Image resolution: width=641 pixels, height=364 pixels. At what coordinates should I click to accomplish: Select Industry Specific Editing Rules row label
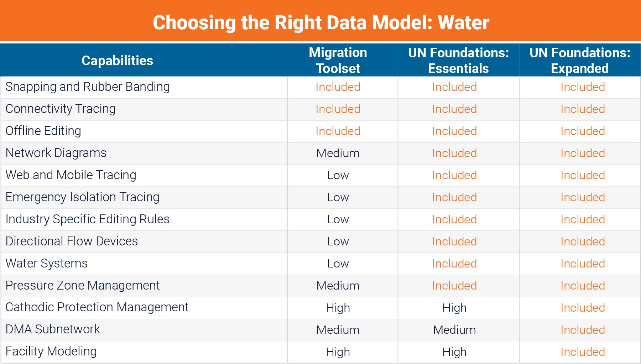coord(88,219)
